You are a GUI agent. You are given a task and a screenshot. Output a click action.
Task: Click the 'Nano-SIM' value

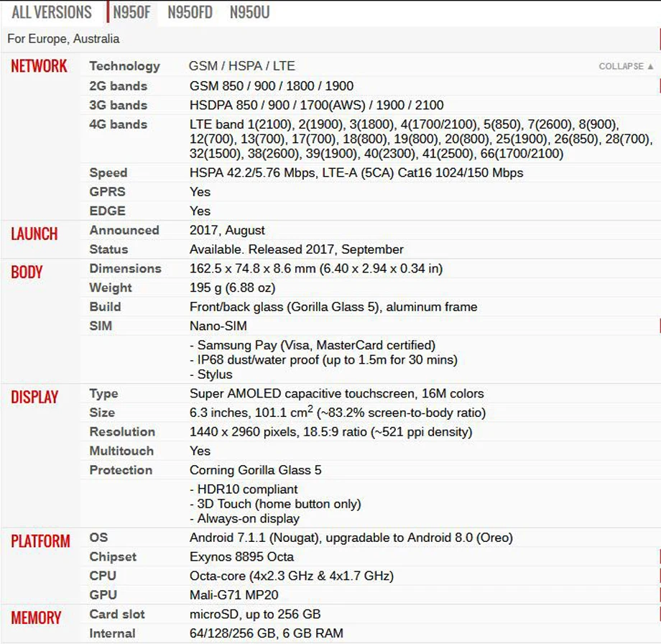(x=218, y=326)
